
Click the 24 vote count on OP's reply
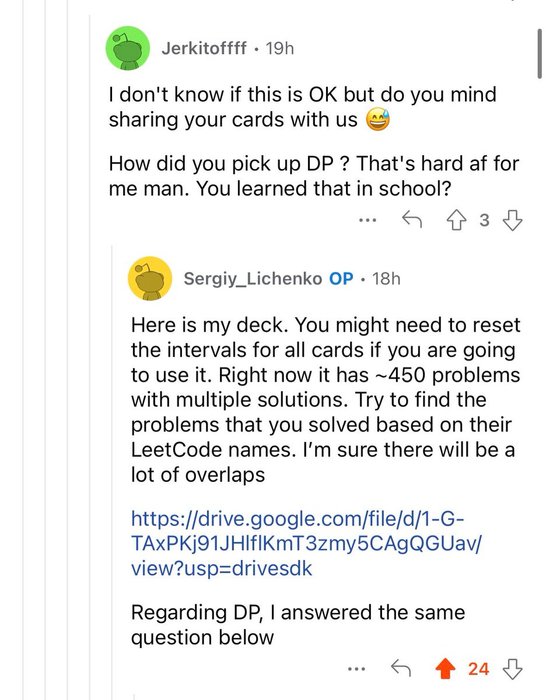(x=478, y=669)
